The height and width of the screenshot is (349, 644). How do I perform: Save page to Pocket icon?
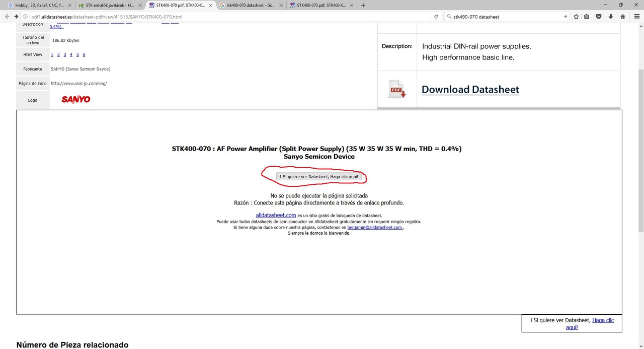[x=599, y=17]
